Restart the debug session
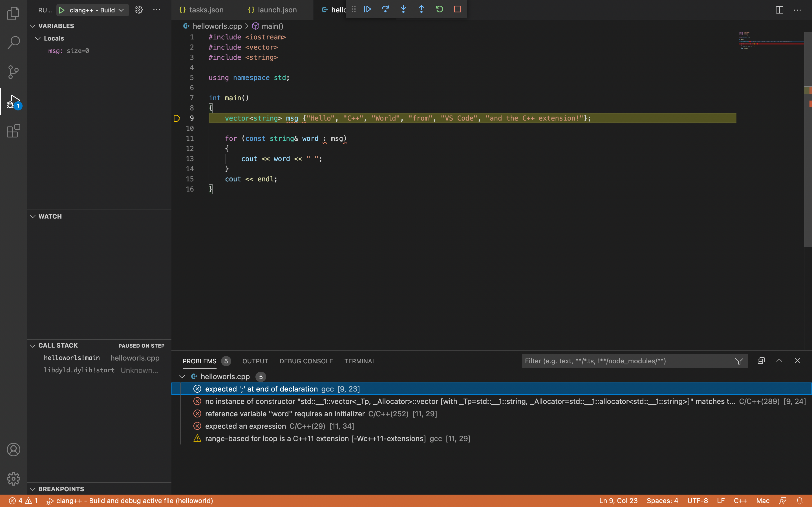Screen dimensions: 812x507 440,9
